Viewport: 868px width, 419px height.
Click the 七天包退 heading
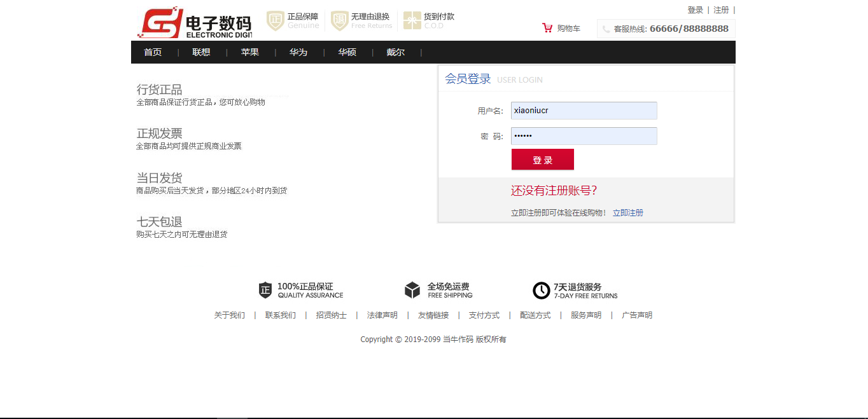click(159, 222)
